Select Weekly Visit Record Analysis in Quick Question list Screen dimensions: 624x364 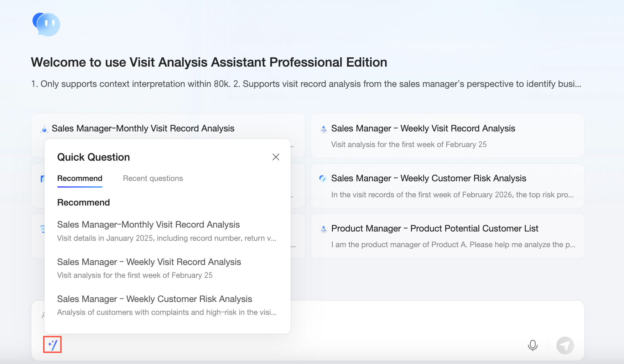pos(149,262)
